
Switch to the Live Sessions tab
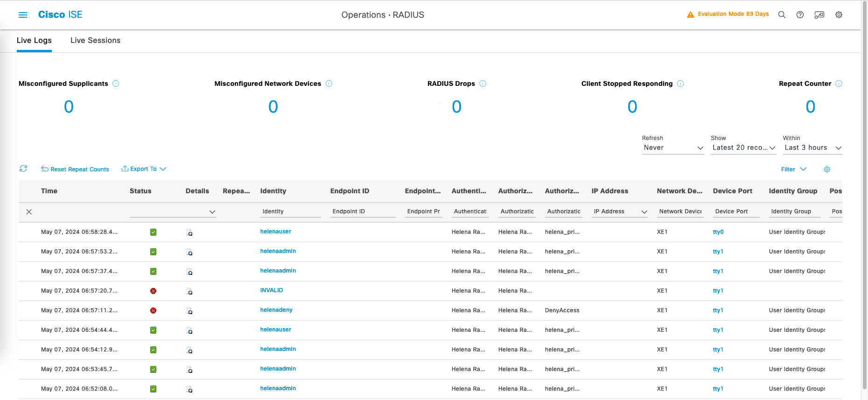pyautogui.click(x=95, y=41)
